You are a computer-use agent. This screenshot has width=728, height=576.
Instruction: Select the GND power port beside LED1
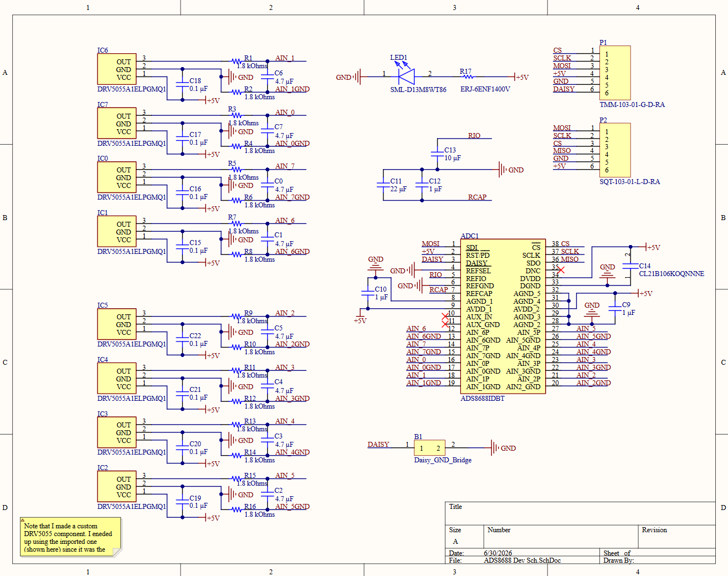(349, 77)
